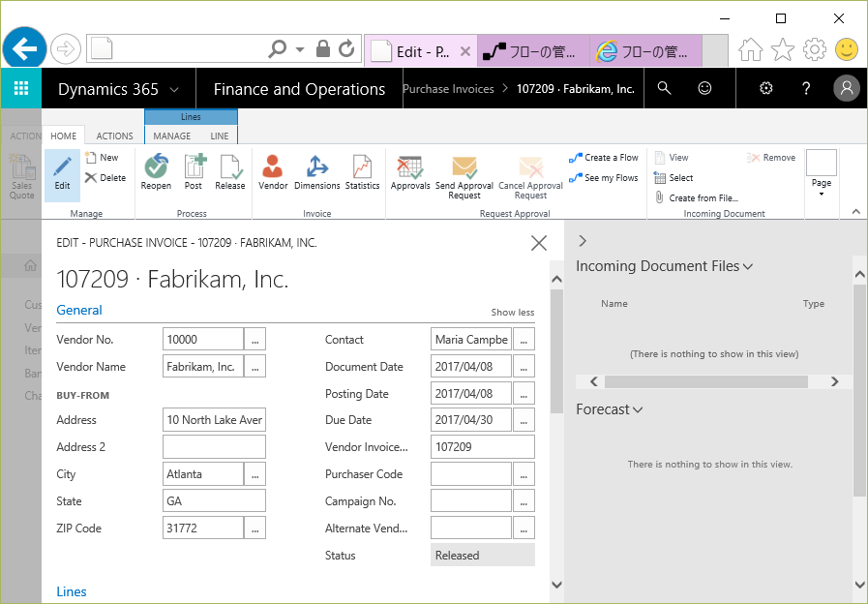Open Vendor No. lookup button
868x604 pixels.
(254, 340)
